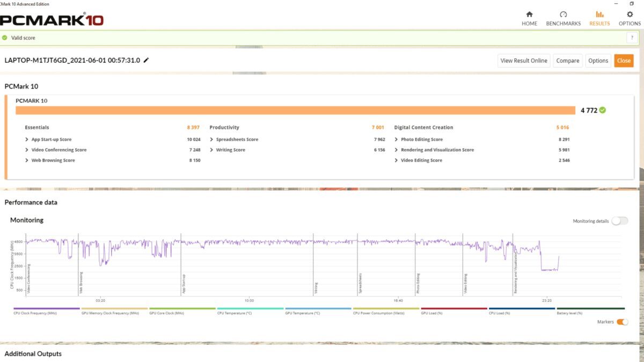Image resolution: width=644 pixels, height=362 pixels.
Task: Open the Benchmarks gauge icon
Action: (563, 14)
